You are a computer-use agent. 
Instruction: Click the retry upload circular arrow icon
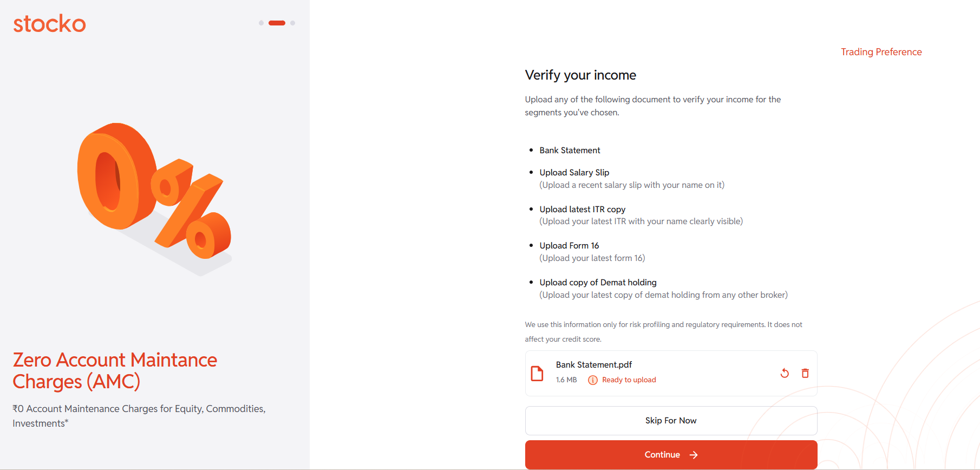click(x=785, y=373)
